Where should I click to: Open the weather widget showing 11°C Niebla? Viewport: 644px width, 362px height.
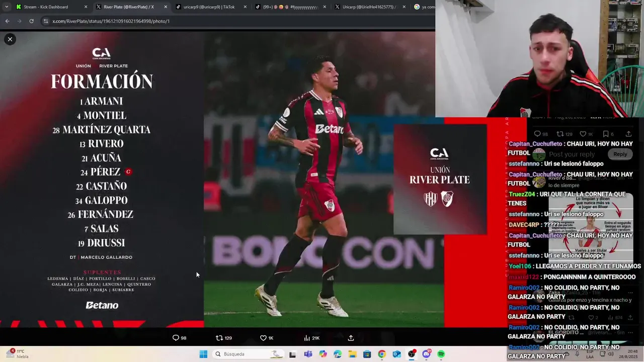18,354
